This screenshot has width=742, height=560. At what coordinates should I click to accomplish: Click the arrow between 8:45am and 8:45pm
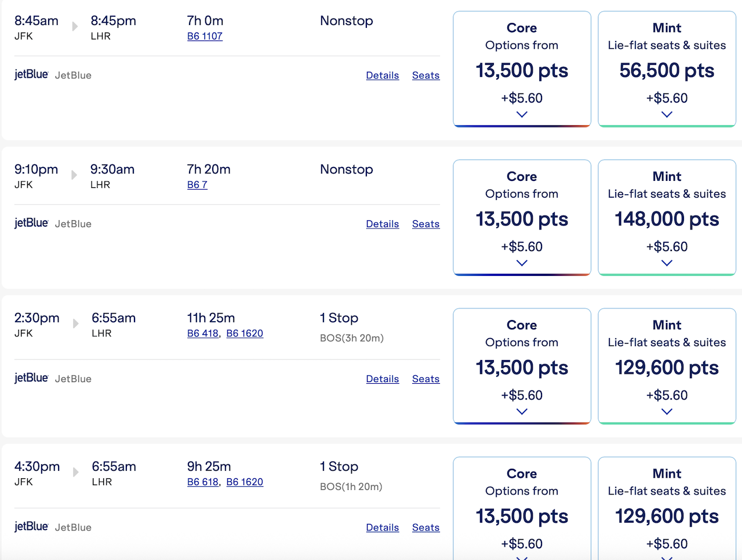point(75,26)
